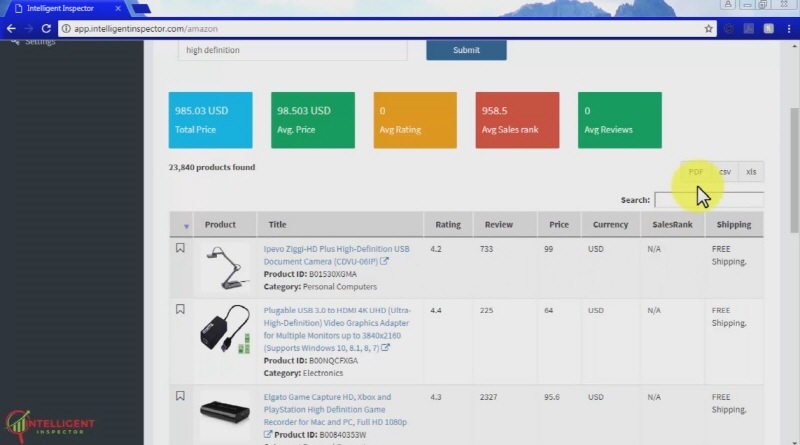Viewport: 800px width, 445px height.
Task: Click price value 95.6
Action: 552,397
